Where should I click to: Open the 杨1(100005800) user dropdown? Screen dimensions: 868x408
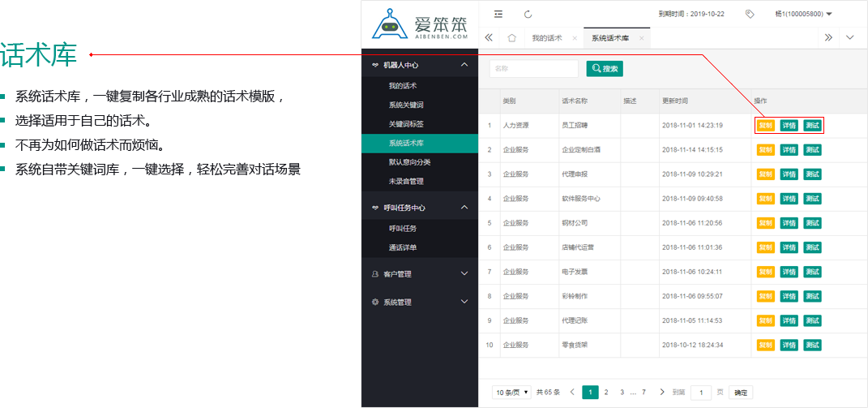click(803, 14)
